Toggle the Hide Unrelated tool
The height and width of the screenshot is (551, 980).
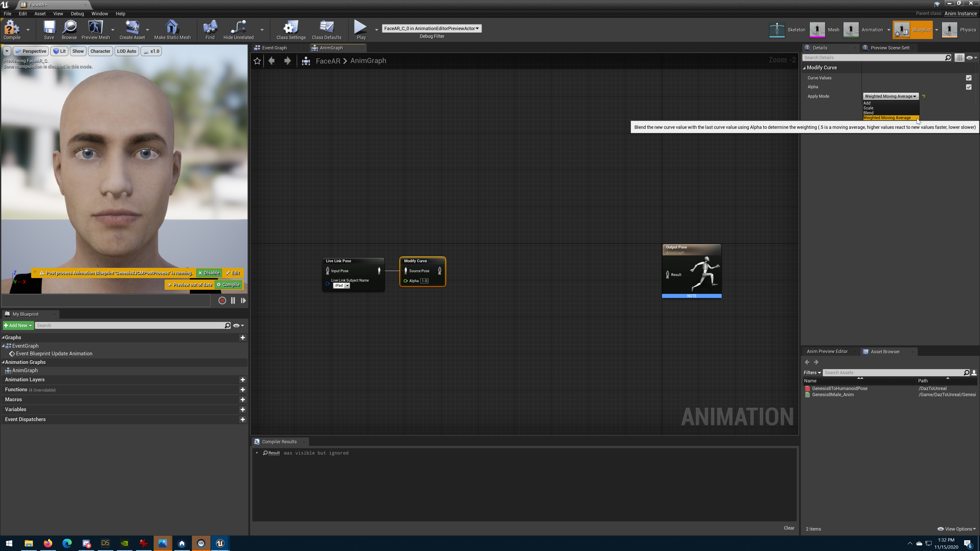pyautogui.click(x=239, y=30)
